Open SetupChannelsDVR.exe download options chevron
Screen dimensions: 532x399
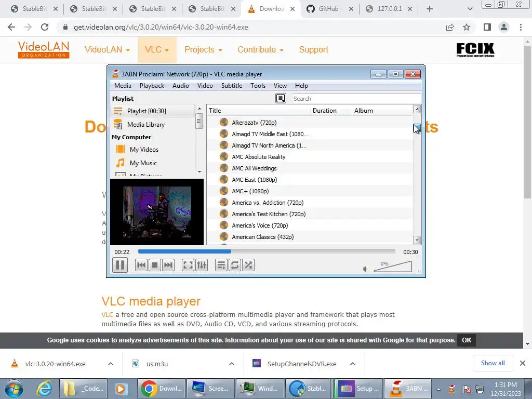[353, 364]
